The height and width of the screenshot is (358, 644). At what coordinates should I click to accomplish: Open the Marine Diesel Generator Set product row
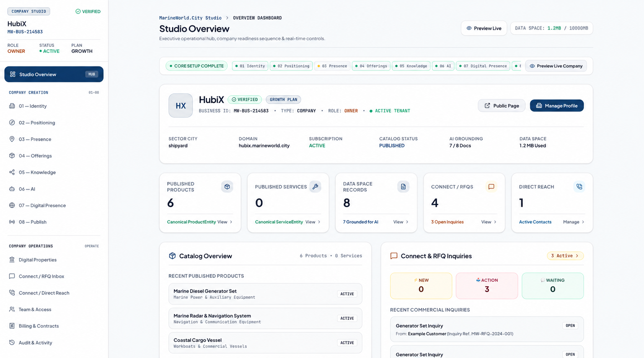click(265, 294)
